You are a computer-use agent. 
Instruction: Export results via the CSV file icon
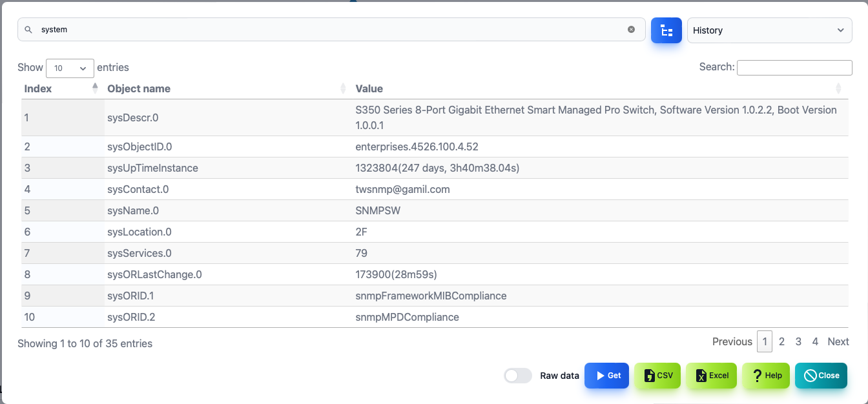click(657, 376)
